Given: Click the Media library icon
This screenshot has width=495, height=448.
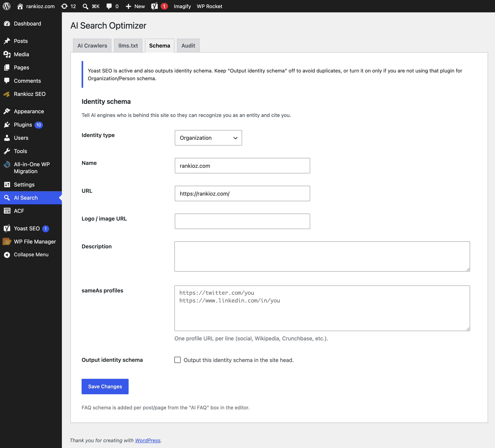Looking at the screenshot, I should pos(7,54).
